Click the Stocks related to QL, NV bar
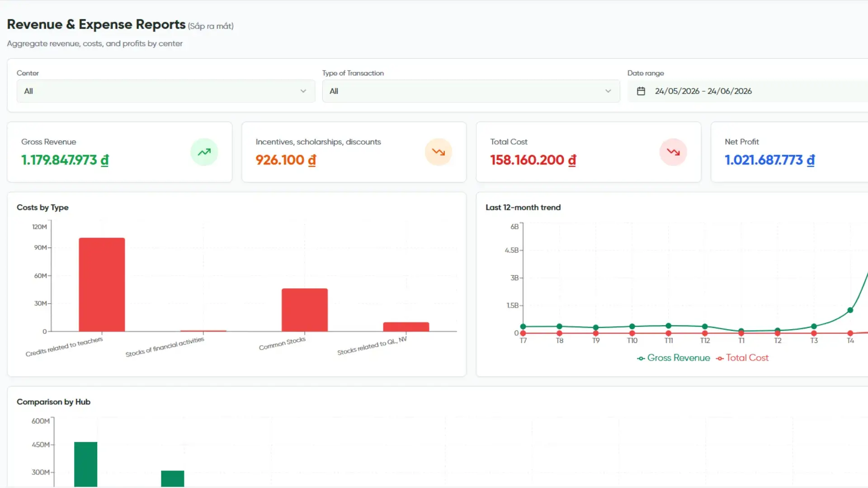The width and height of the screenshot is (868, 488). pos(406,327)
